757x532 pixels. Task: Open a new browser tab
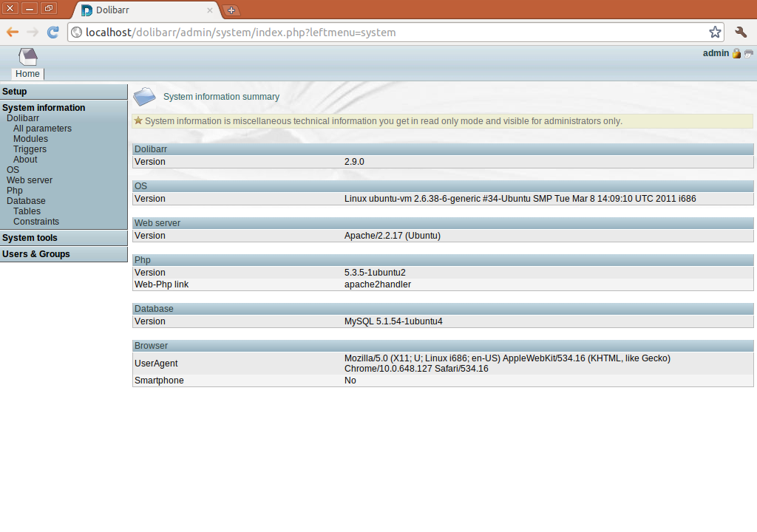pyautogui.click(x=231, y=10)
